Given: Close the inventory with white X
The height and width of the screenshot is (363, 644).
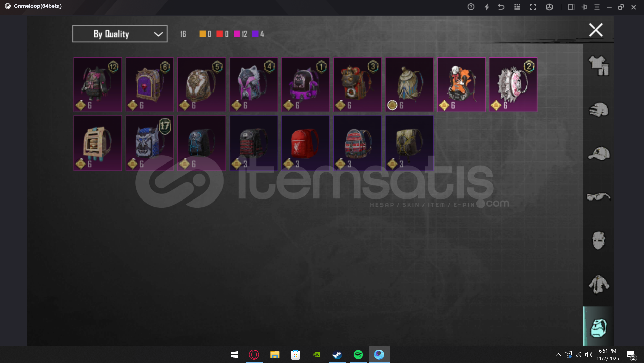Looking at the screenshot, I should coord(596,30).
